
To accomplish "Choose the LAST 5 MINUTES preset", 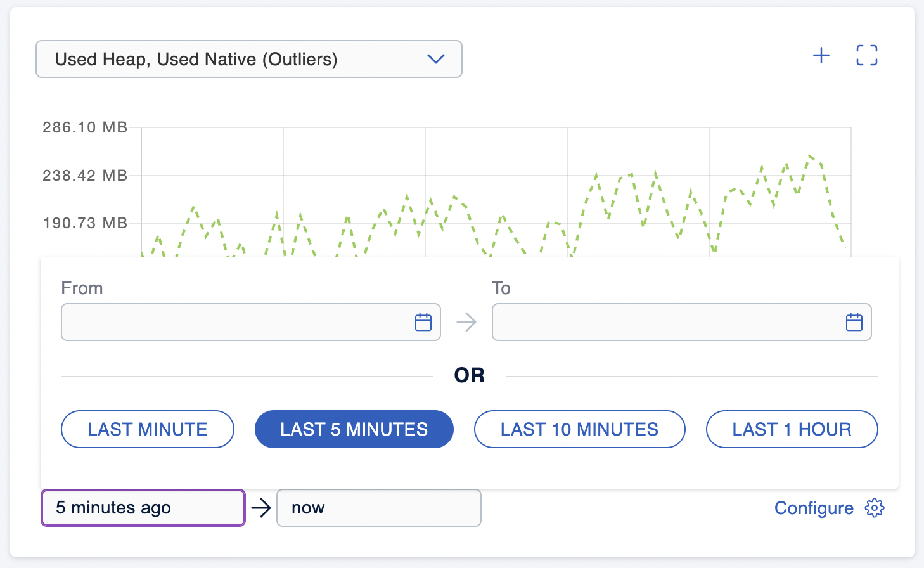I will (x=354, y=429).
